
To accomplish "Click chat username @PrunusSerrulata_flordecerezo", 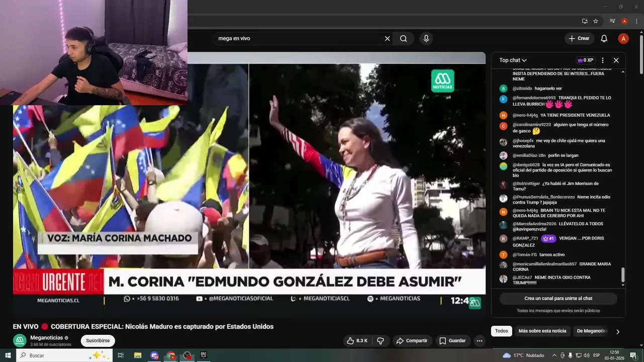I will (x=543, y=197).
